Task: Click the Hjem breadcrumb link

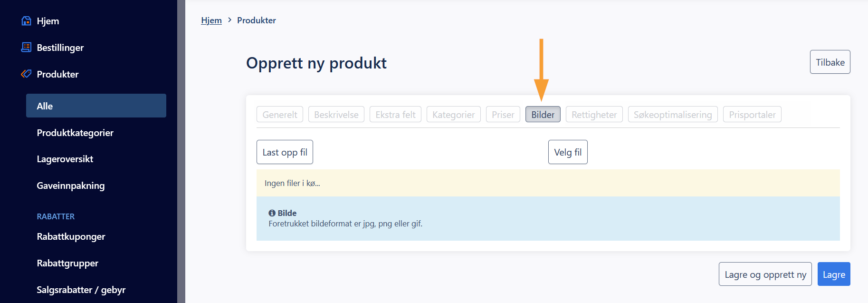Action: point(211,20)
